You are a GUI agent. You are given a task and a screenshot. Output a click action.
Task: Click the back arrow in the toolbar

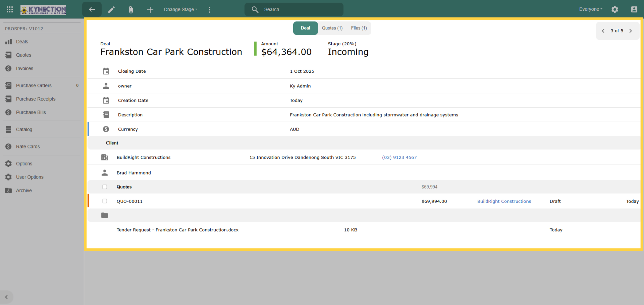[92, 9]
